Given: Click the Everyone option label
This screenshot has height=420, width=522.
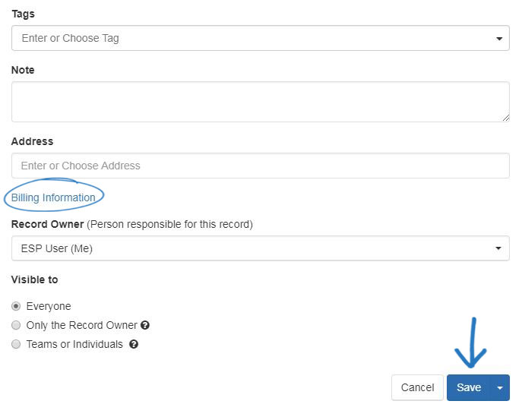Looking at the screenshot, I should click(49, 306).
